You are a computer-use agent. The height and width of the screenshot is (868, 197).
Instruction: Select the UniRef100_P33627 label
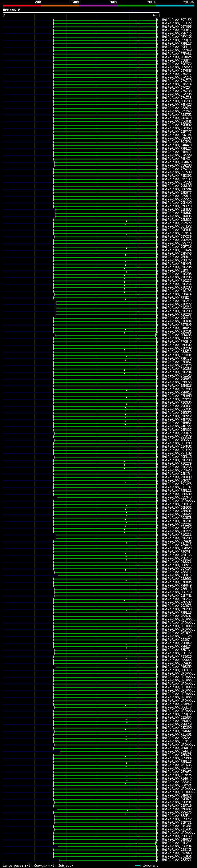pyautogui.click(x=177, y=108)
